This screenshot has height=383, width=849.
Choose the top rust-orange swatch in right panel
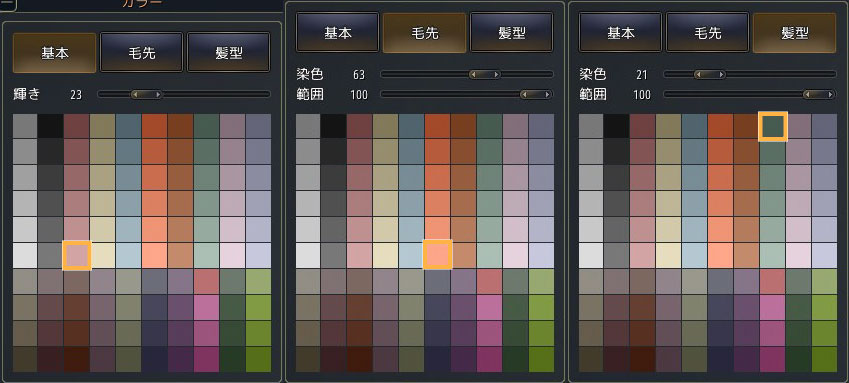click(x=721, y=126)
